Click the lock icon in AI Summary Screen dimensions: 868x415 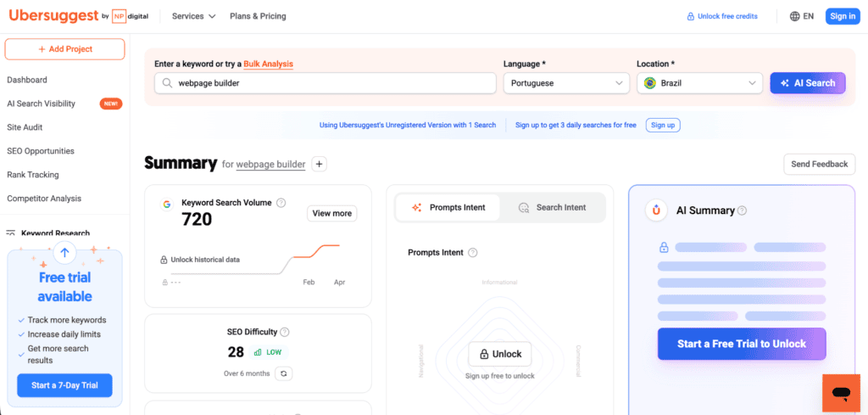click(664, 247)
